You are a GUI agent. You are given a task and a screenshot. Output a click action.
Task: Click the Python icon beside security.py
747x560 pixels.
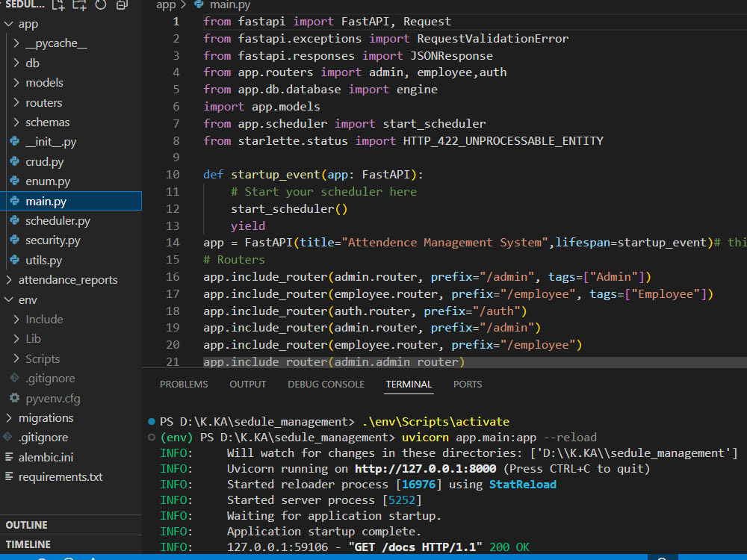coord(15,240)
